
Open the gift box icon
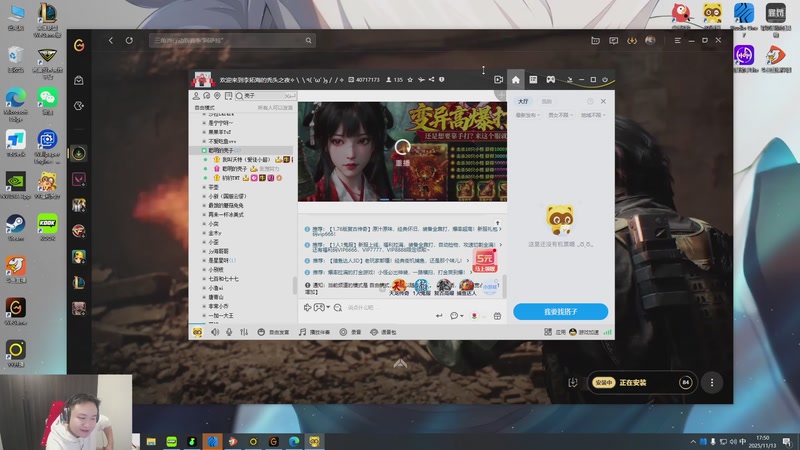pos(497,316)
